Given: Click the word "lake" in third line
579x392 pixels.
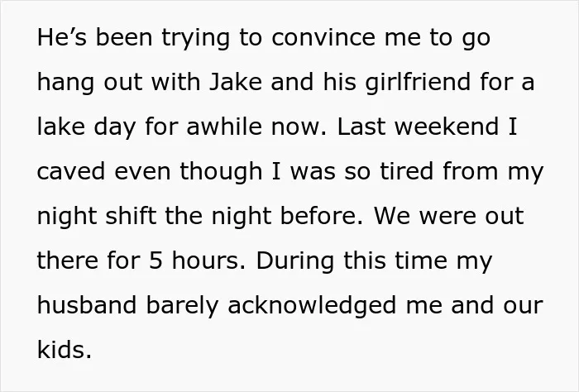Looking at the screenshot, I should [61, 127].
